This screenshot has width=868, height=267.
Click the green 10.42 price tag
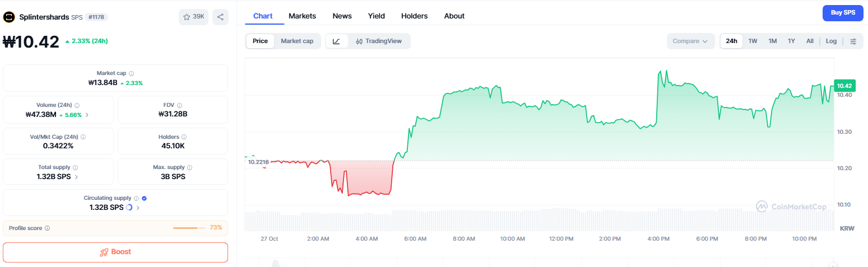click(x=844, y=86)
